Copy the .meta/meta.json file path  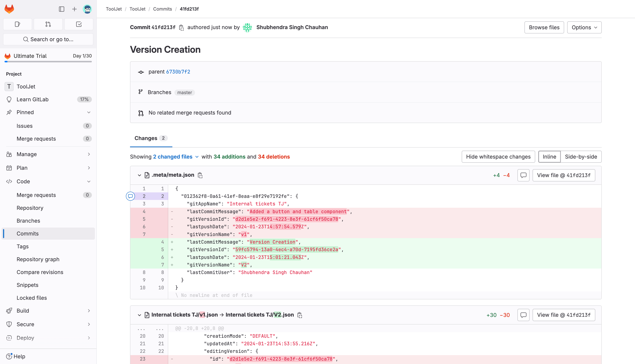click(200, 175)
